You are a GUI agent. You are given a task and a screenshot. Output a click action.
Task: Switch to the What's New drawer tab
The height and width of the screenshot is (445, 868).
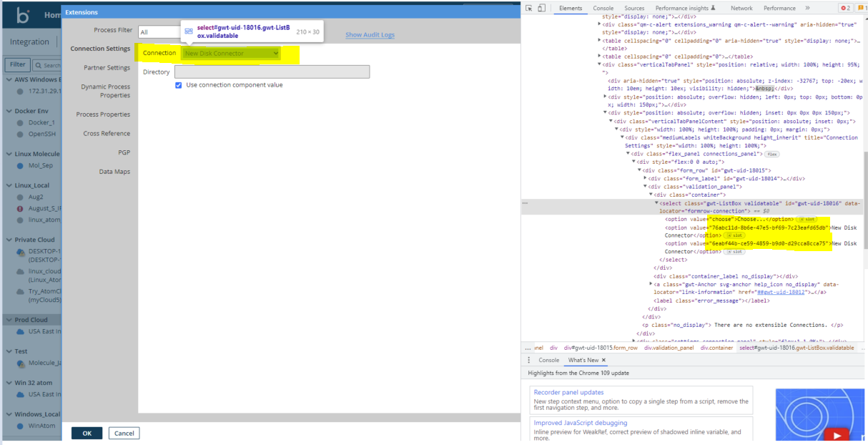click(581, 360)
